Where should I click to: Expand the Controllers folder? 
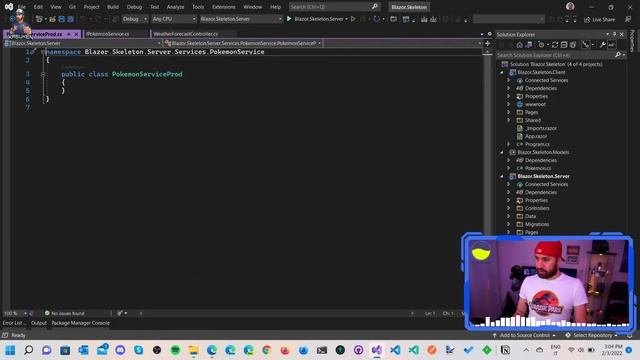pyautogui.click(x=509, y=208)
